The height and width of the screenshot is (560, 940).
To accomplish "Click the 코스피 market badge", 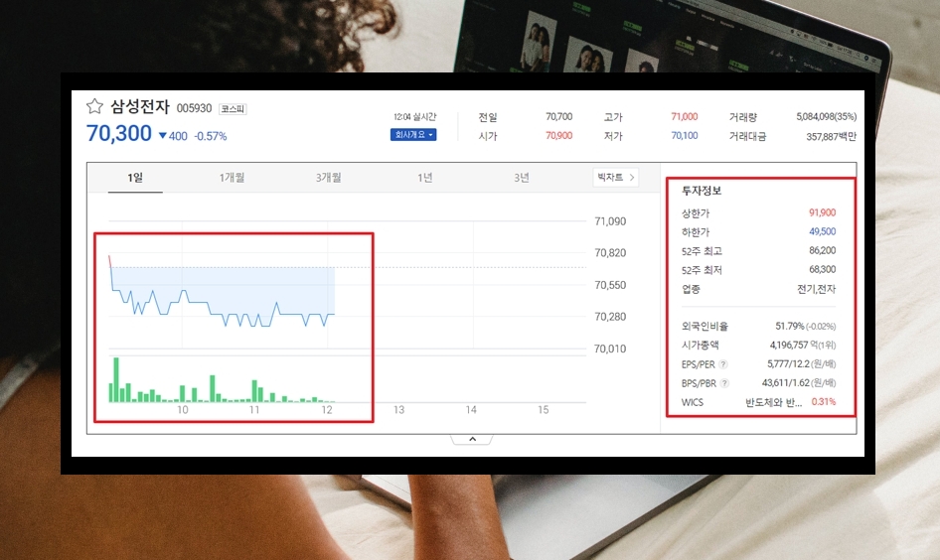I will click(x=233, y=109).
